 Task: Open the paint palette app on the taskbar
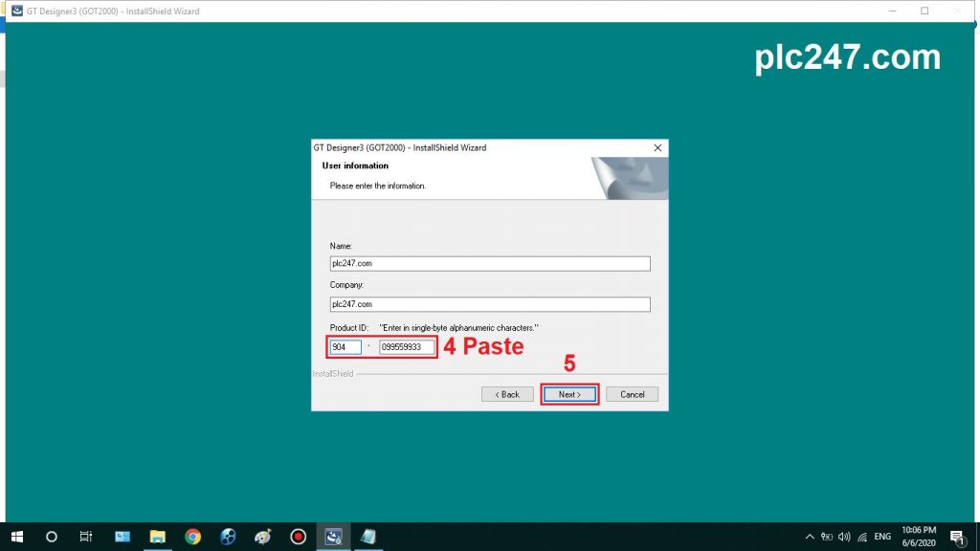(263, 537)
